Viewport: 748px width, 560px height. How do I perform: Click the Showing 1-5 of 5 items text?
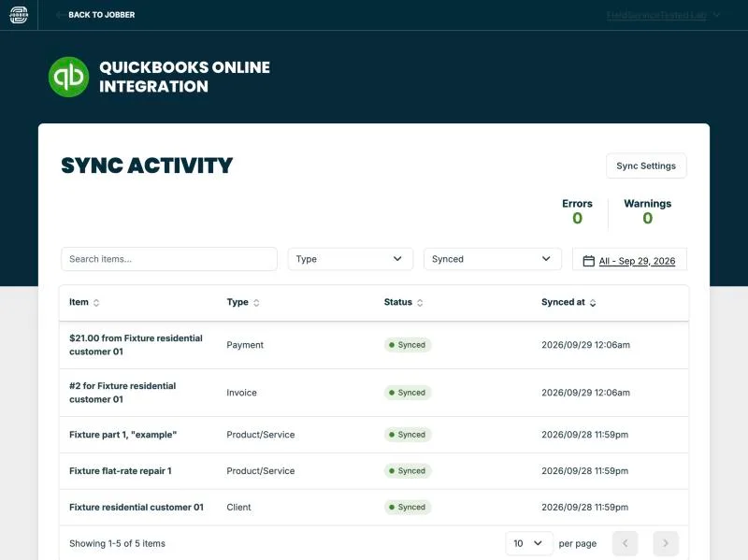pyautogui.click(x=118, y=543)
